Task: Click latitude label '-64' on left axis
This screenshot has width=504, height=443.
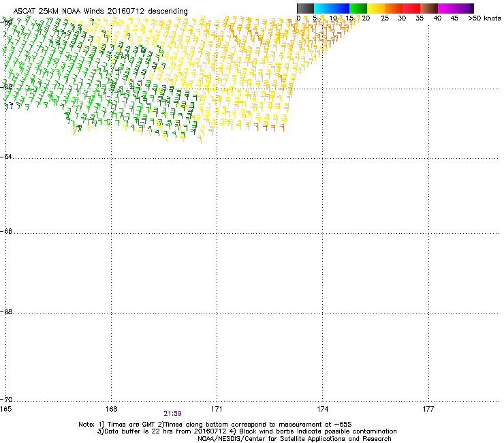Action: pos(6,156)
